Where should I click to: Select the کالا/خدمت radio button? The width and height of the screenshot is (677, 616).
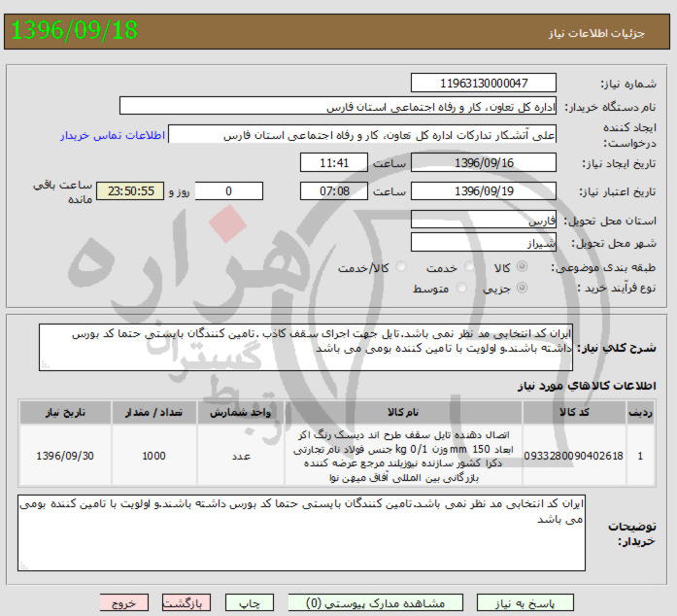pyautogui.click(x=401, y=267)
